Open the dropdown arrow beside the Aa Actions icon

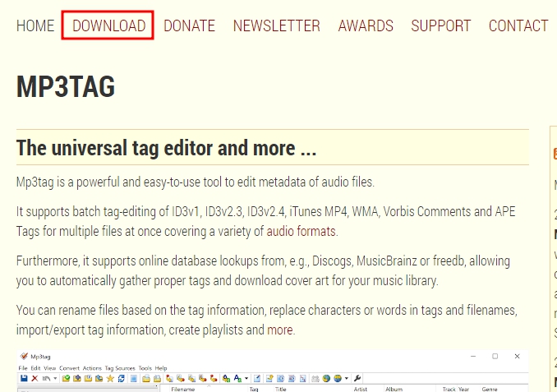tap(246, 378)
